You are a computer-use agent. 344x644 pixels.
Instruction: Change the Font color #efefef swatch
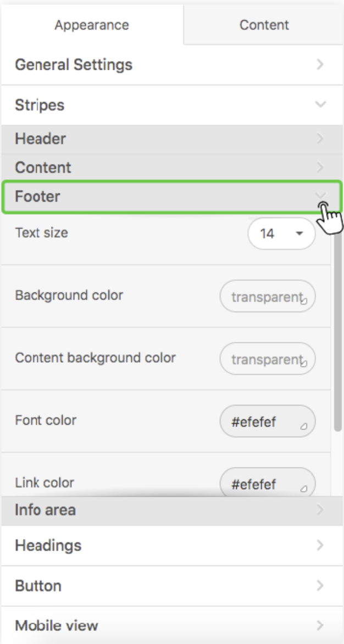268,421
